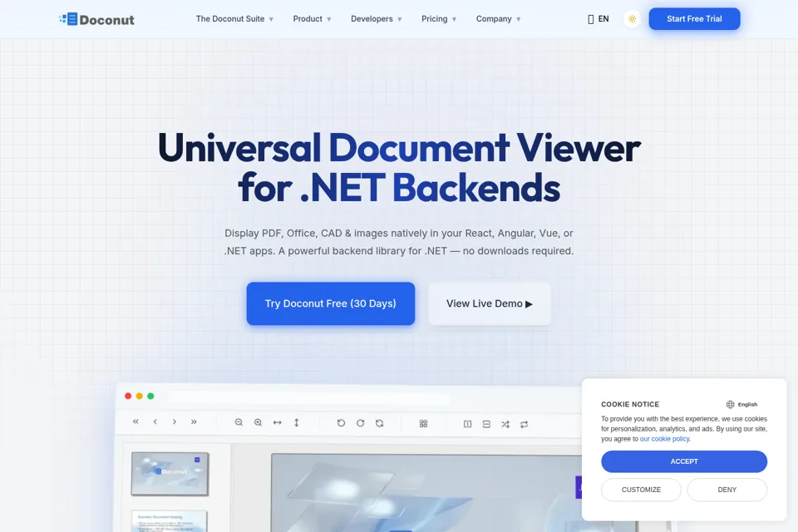Click the globe icon in cookie notice
The width and height of the screenshot is (798, 532).
coord(731,404)
